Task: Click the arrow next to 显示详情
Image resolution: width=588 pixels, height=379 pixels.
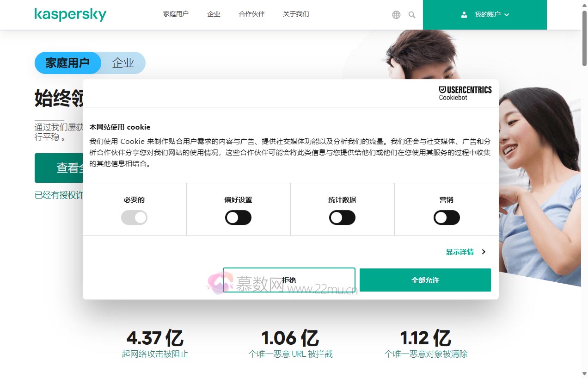Action: tap(484, 252)
